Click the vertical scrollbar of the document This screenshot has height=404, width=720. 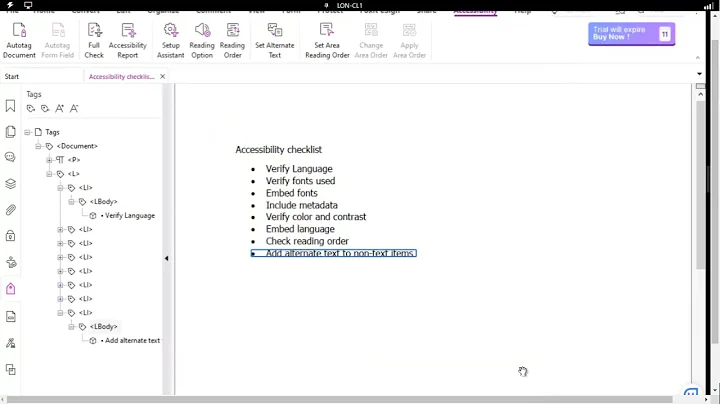700,184
